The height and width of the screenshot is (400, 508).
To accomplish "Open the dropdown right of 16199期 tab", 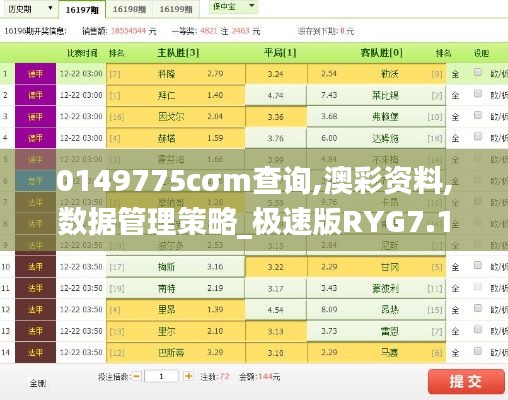I will pyautogui.click(x=233, y=7).
